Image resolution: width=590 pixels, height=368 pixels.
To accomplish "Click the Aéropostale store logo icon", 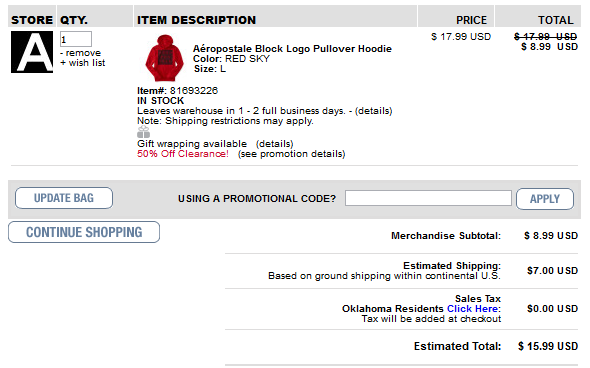I will point(32,52).
